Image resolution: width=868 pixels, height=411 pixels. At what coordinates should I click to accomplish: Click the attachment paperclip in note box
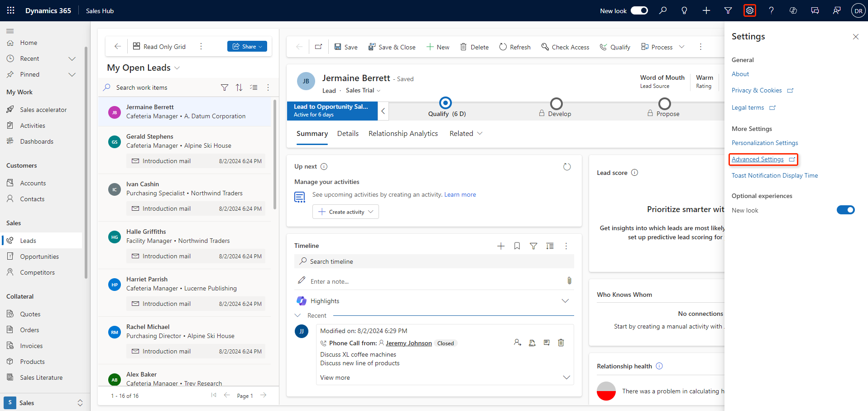coord(569,281)
